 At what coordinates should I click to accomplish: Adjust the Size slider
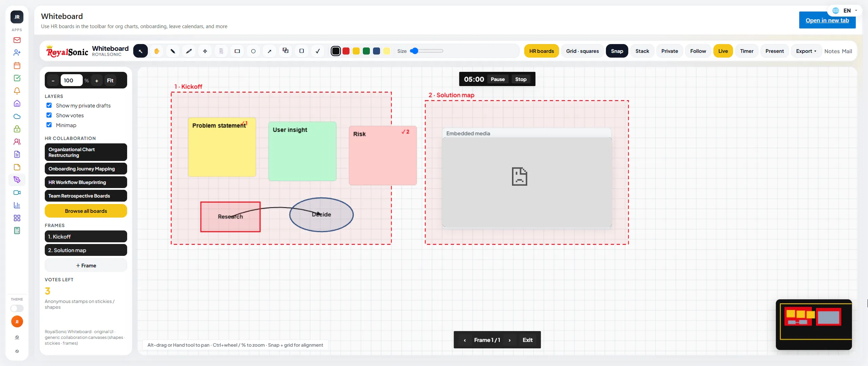pyautogui.click(x=426, y=51)
